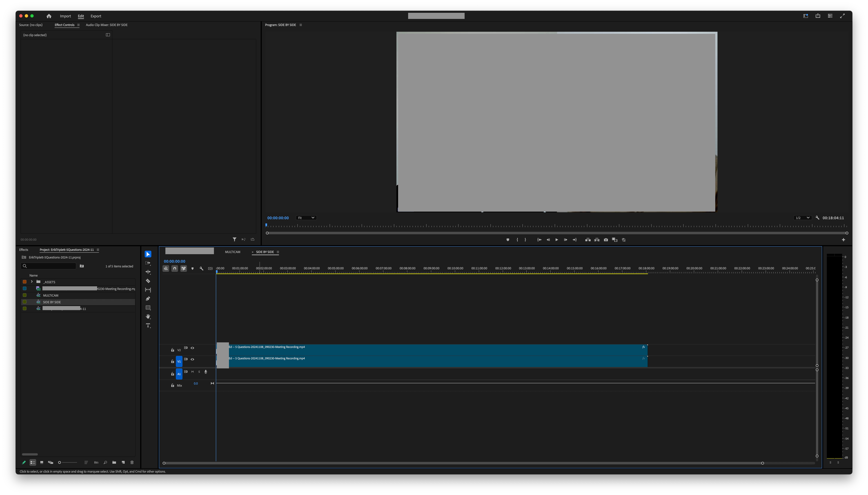Screen dimensions: 868x495
Task: Click the Export Frame camera icon
Action: 606,240
